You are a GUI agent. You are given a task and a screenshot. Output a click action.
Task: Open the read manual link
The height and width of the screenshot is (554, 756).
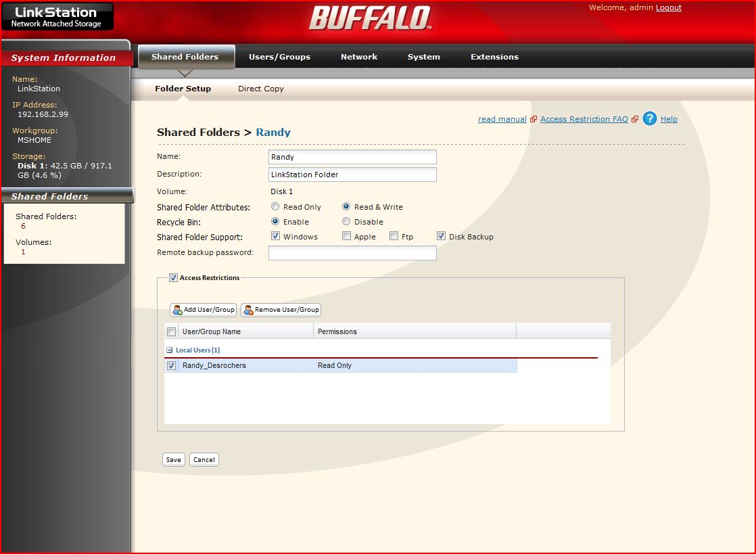(x=502, y=119)
